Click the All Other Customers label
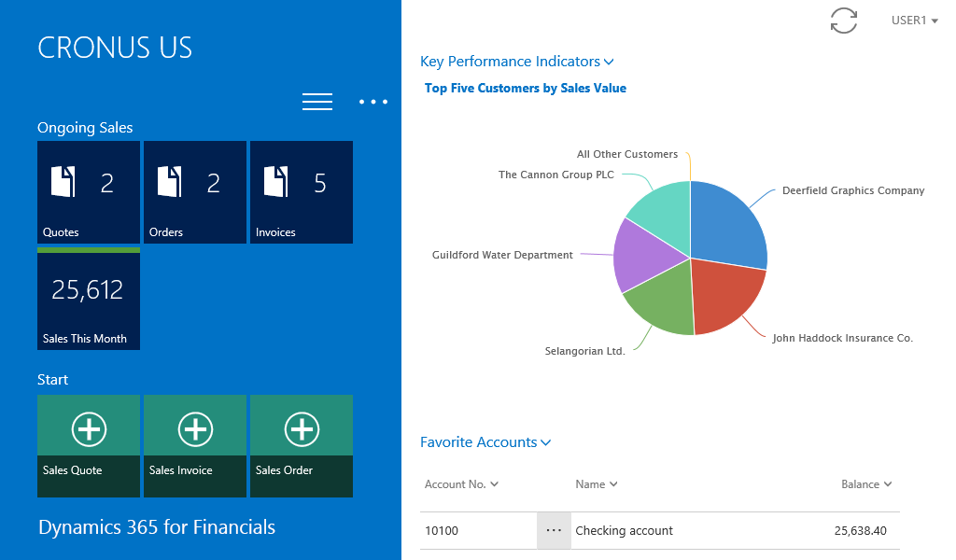956x560 pixels. click(627, 154)
